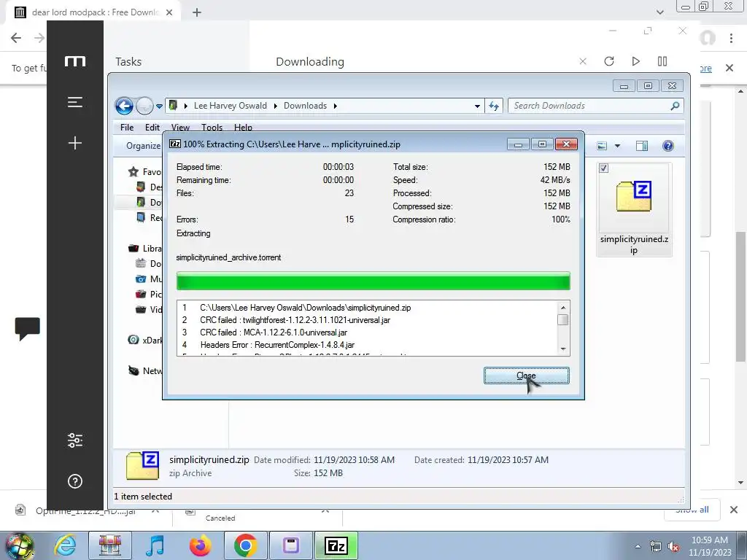Click the Lee Harvey Oswald breadcrumb
The image size is (747, 560).
tap(230, 106)
